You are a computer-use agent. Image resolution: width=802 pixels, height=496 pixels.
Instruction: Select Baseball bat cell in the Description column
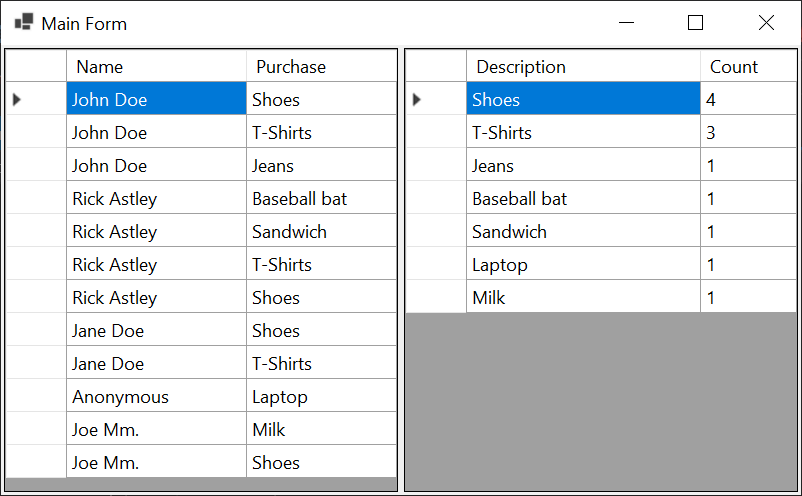click(583, 198)
